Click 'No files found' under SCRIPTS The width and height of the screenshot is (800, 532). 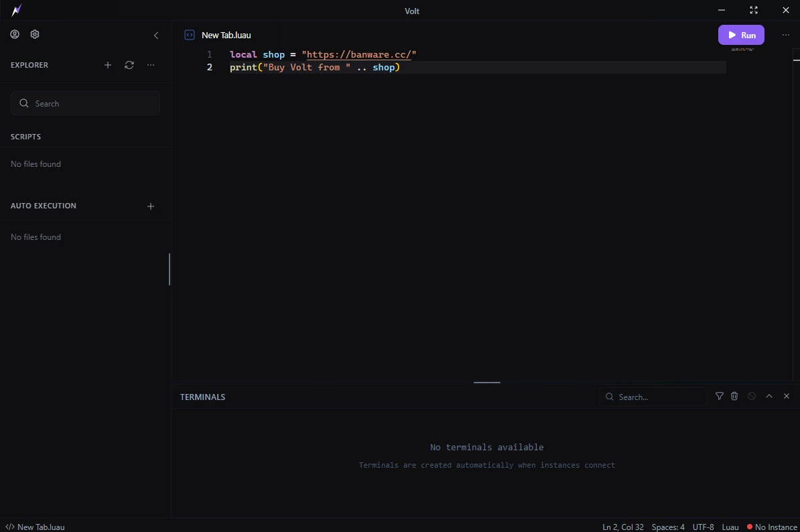pyautogui.click(x=36, y=163)
